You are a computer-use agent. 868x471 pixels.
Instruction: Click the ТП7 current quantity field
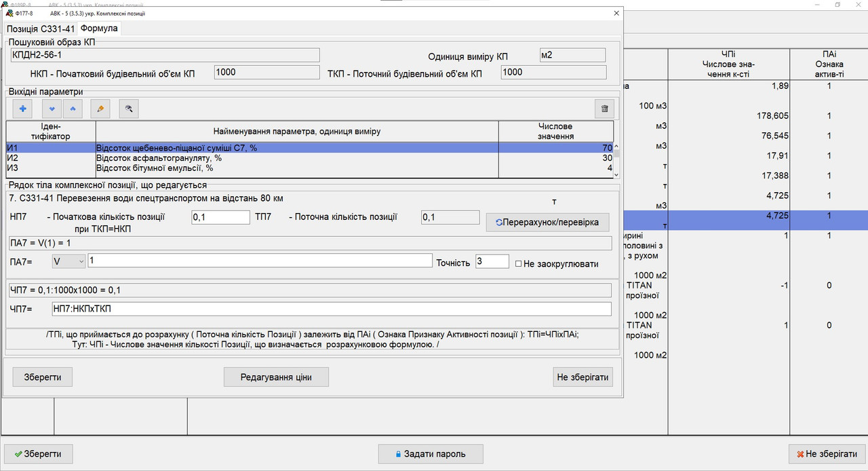point(450,217)
